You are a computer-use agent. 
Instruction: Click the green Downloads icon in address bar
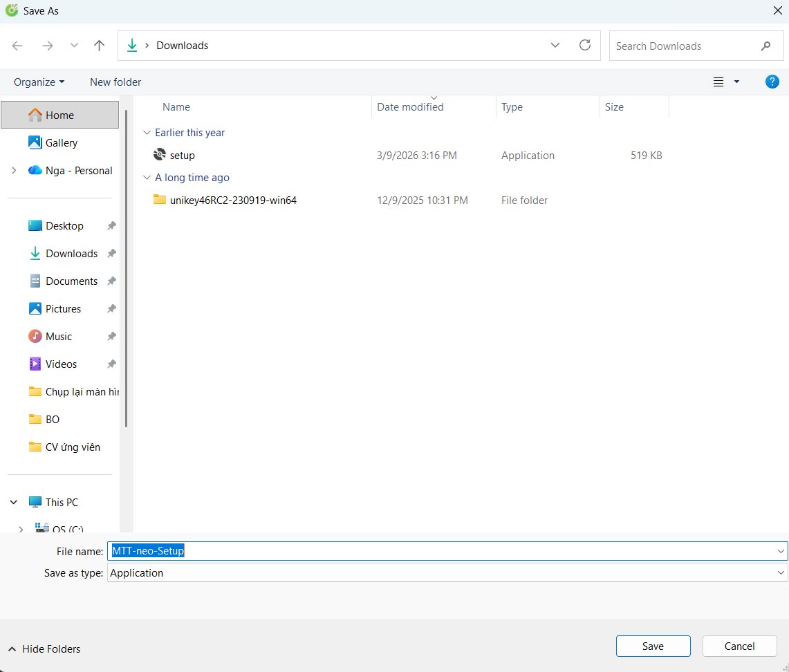(x=132, y=45)
